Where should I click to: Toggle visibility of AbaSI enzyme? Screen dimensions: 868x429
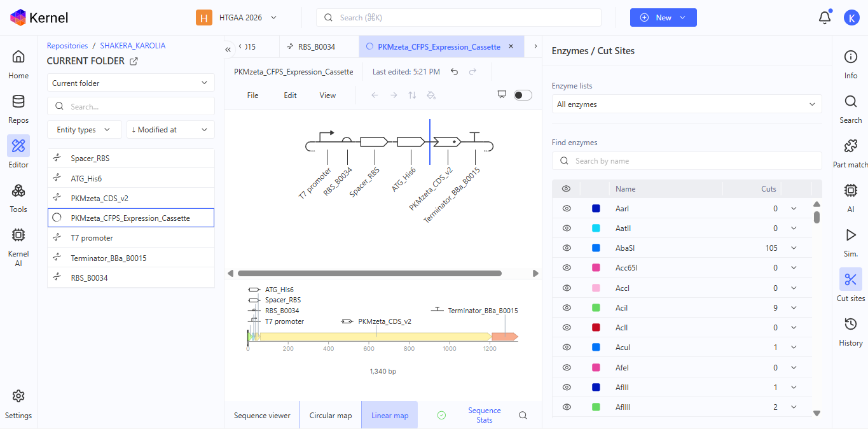567,248
